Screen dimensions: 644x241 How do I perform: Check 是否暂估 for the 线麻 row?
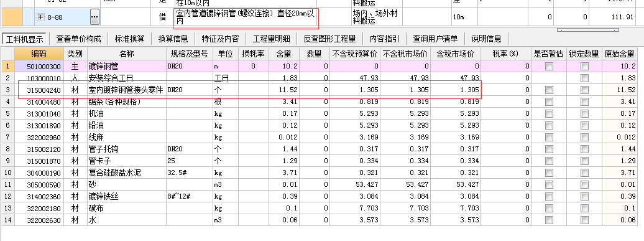(x=549, y=138)
